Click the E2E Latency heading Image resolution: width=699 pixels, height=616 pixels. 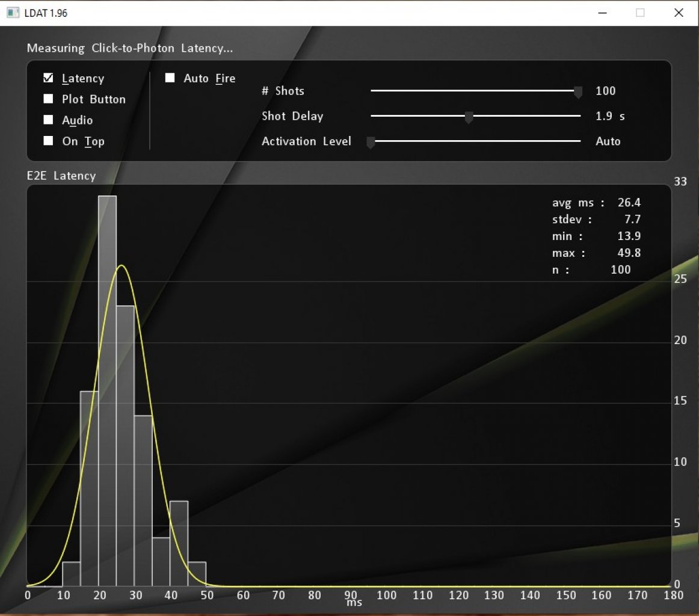click(61, 176)
